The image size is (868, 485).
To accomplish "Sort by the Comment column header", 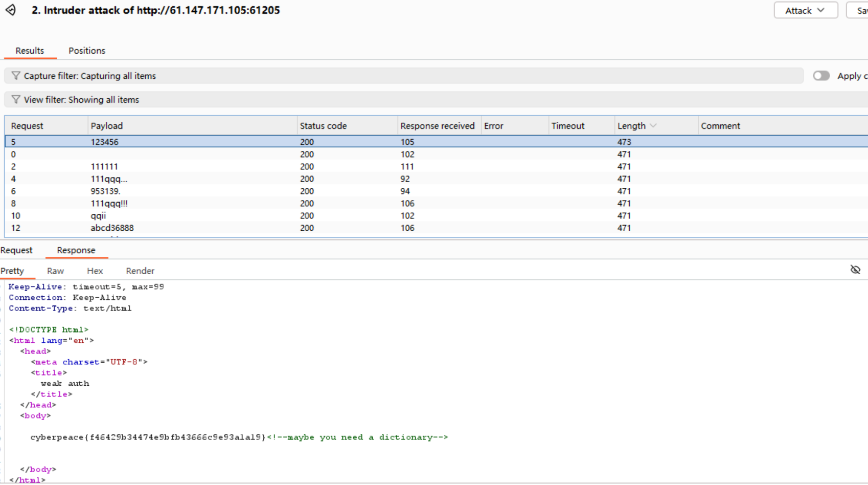I will tap(783, 126).
